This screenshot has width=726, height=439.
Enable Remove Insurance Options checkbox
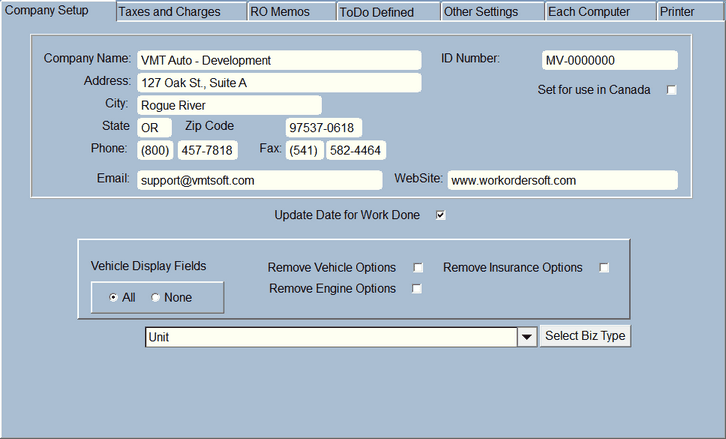click(x=604, y=268)
